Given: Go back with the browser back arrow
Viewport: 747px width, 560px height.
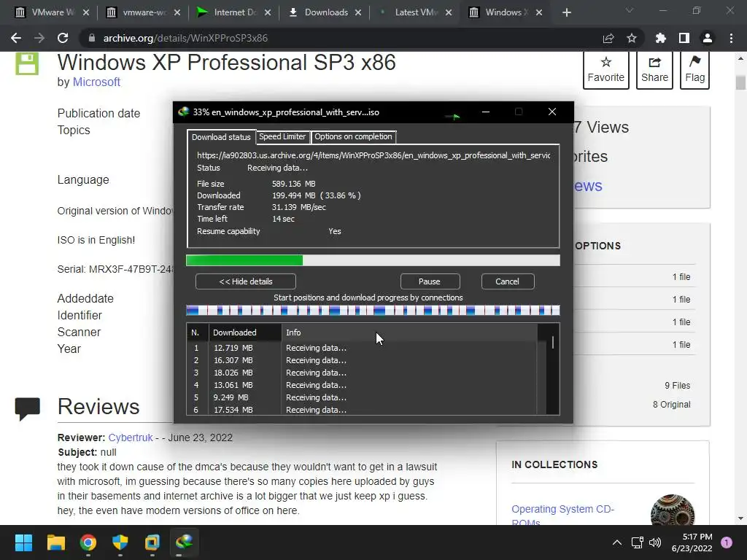Looking at the screenshot, I should point(16,38).
